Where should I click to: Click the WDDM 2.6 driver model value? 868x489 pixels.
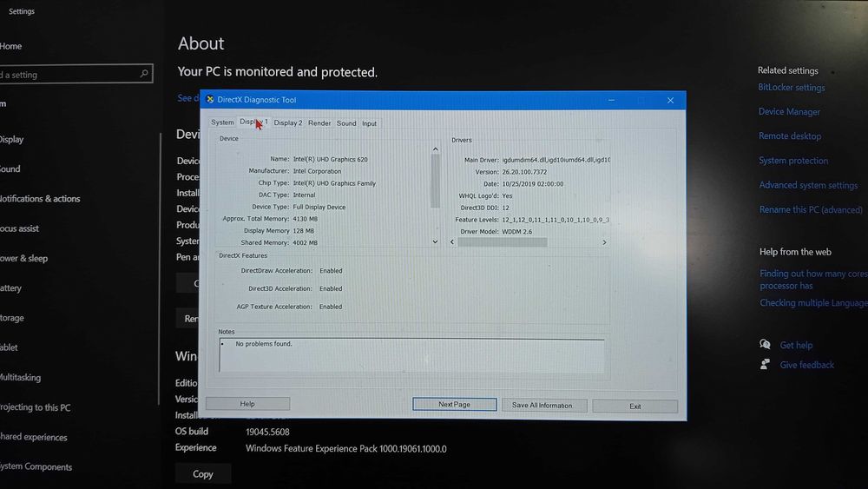517,232
